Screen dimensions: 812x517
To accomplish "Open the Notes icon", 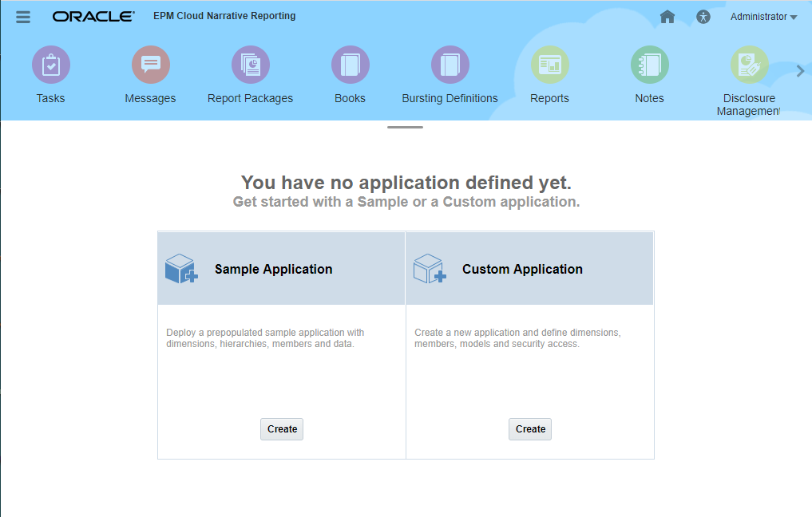I will [x=649, y=65].
